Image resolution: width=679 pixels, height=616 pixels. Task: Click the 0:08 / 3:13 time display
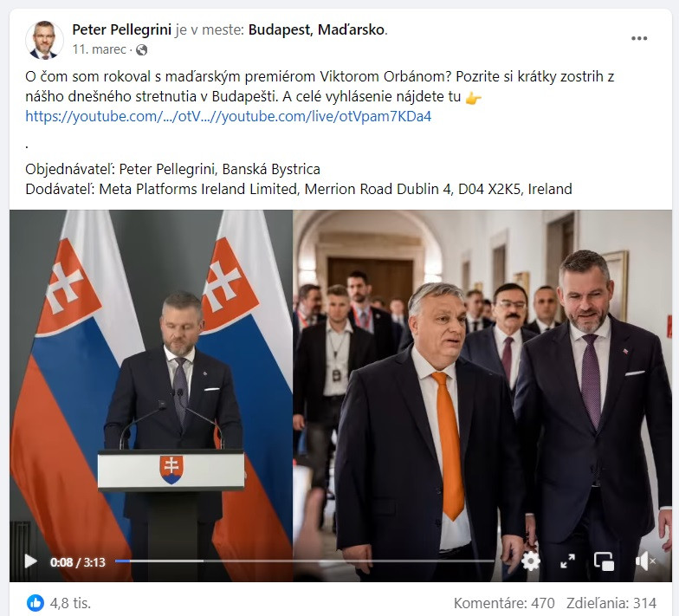[78, 562]
